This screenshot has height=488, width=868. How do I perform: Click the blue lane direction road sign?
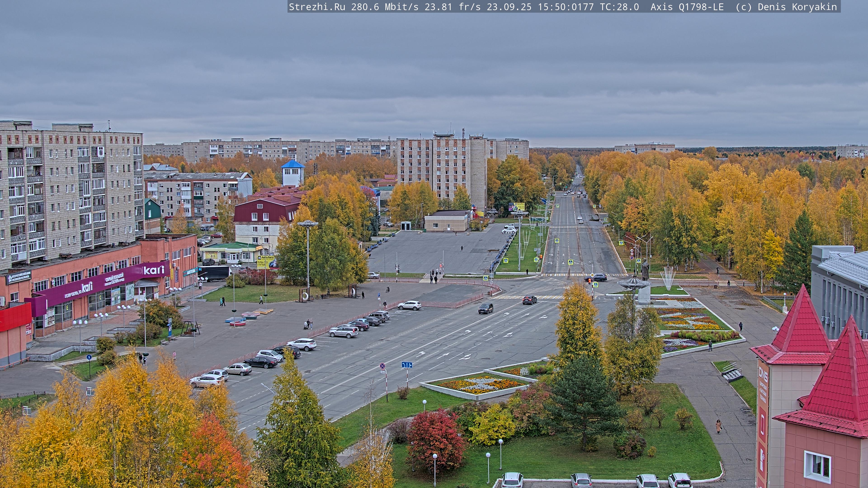click(407, 365)
